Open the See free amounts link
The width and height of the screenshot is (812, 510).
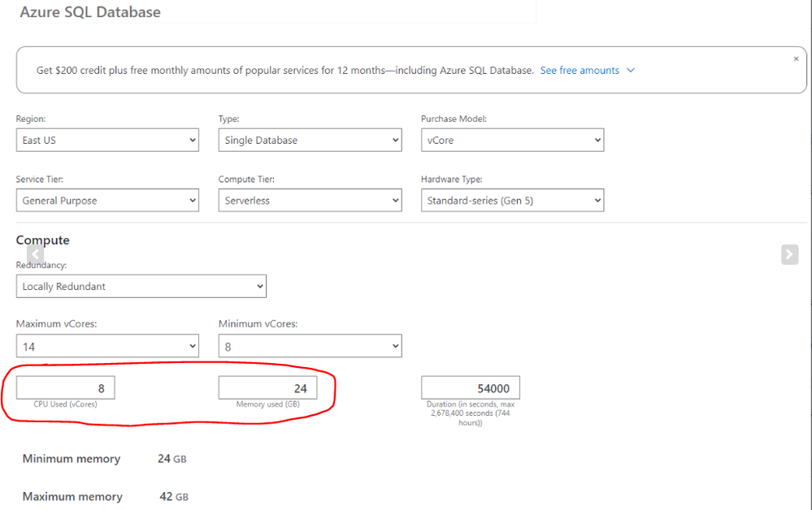tap(580, 71)
